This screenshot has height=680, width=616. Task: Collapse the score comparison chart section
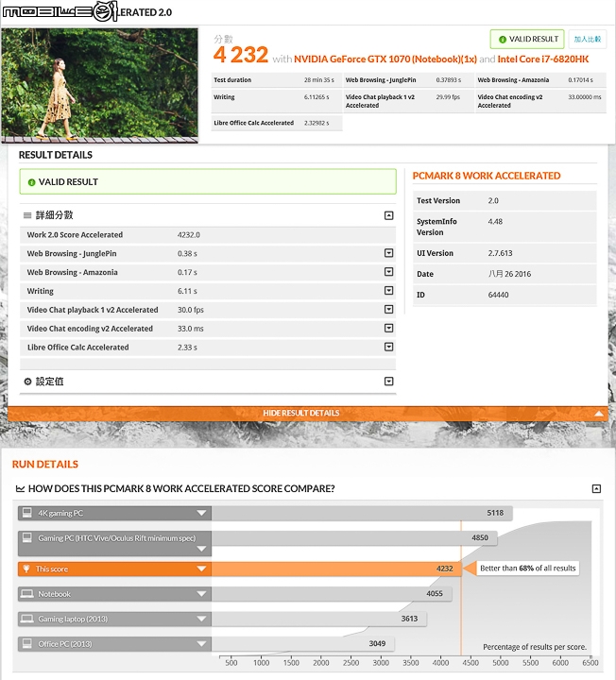[596, 489]
